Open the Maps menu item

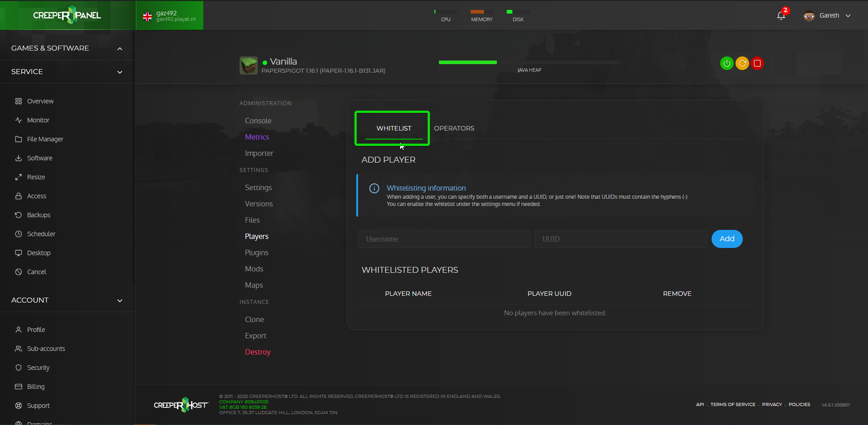click(254, 285)
